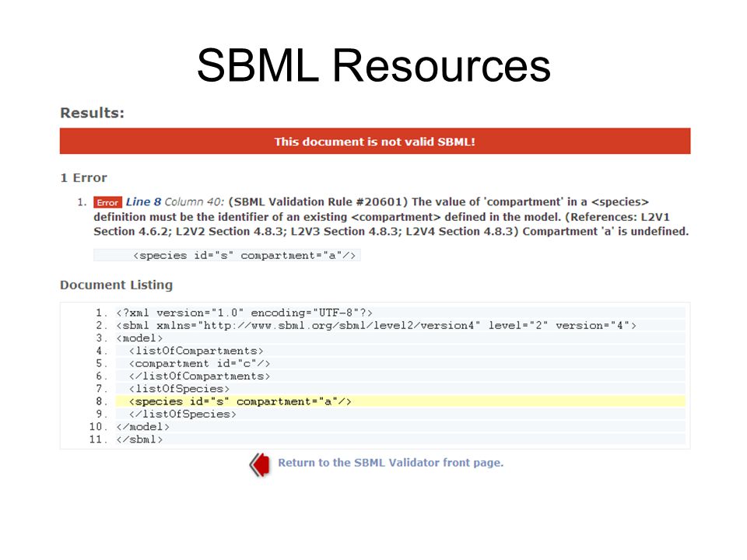This screenshot has width=747, height=560.
Task: Follow the 'Line 8' error link
Action: tap(143, 202)
